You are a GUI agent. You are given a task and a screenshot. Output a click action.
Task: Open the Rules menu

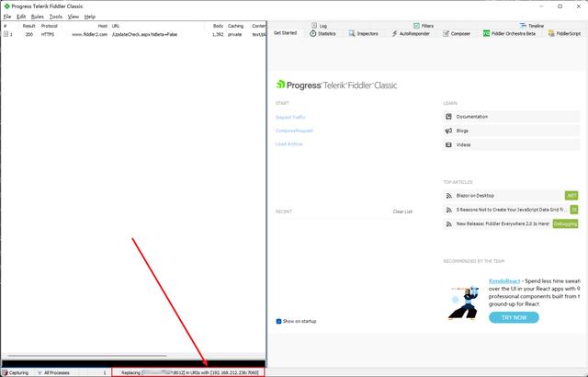pos(37,17)
